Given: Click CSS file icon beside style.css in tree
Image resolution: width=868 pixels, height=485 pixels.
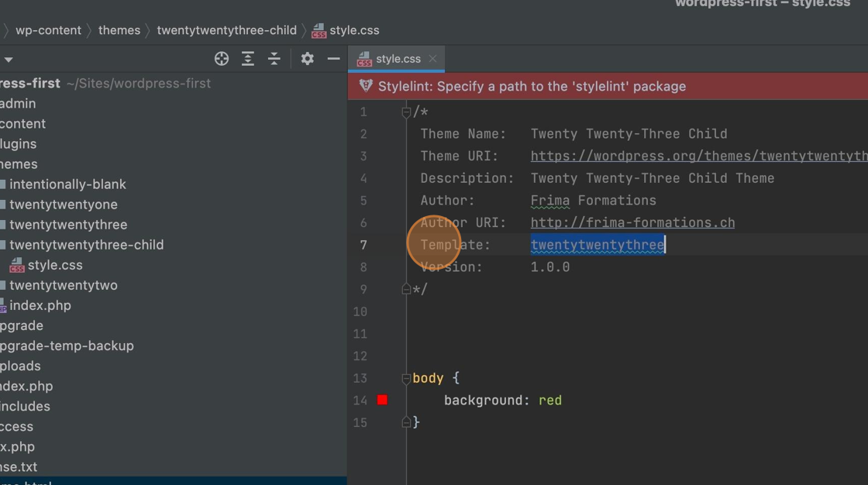Looking at the screenshot, I should 17,265.
